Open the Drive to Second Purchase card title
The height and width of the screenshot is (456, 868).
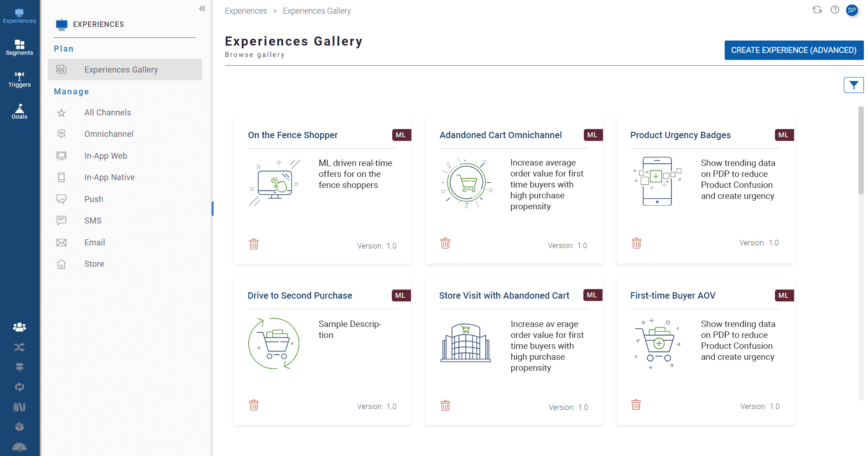click(x=300, y=295)
